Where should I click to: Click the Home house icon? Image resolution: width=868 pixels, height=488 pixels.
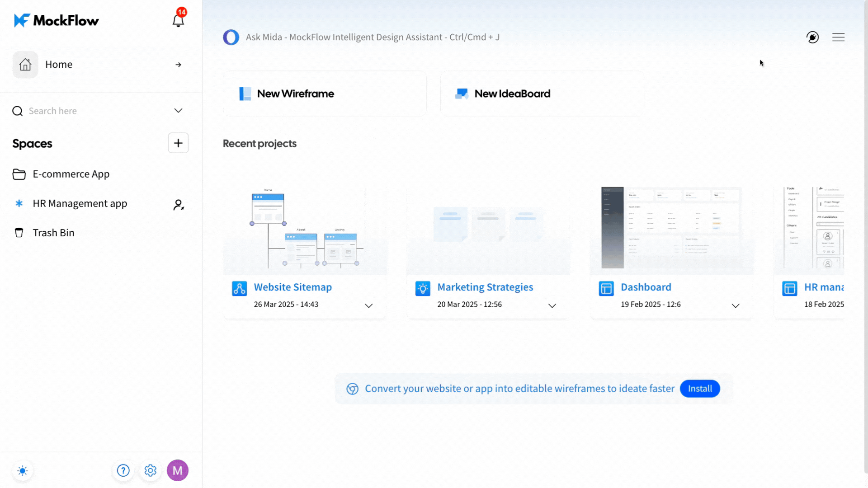point(25,65)
